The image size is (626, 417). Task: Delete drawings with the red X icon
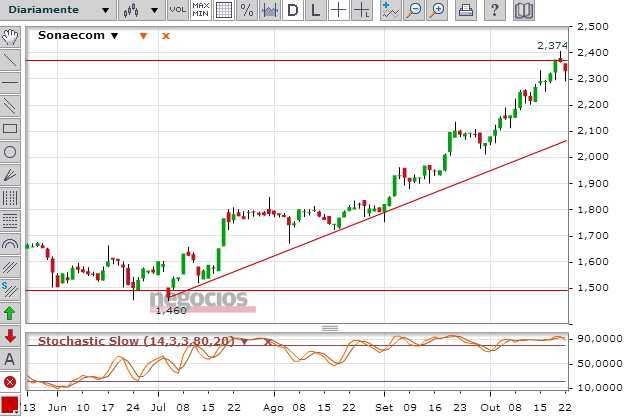point(10,382)
